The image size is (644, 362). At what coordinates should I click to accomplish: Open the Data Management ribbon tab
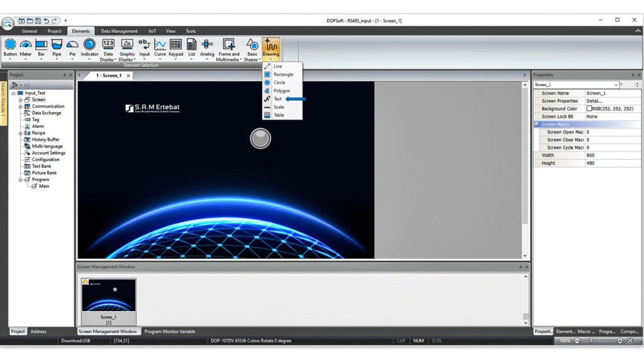(119, 31)
